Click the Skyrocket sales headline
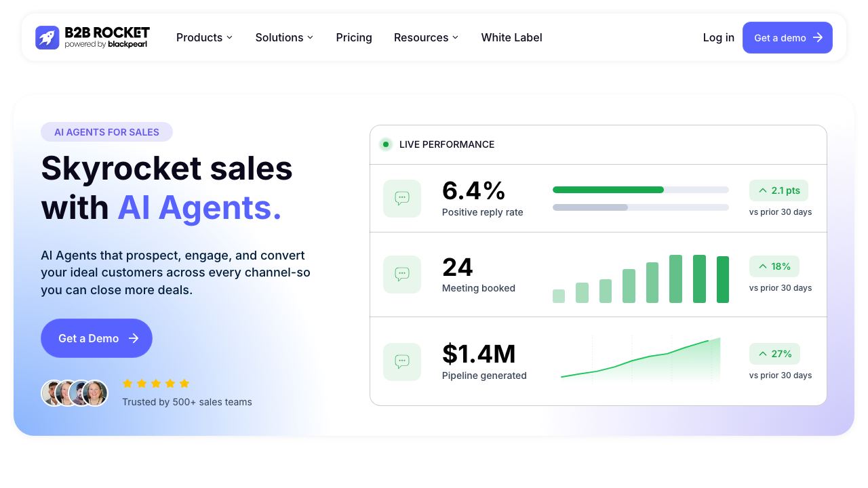 coord(167,168)
